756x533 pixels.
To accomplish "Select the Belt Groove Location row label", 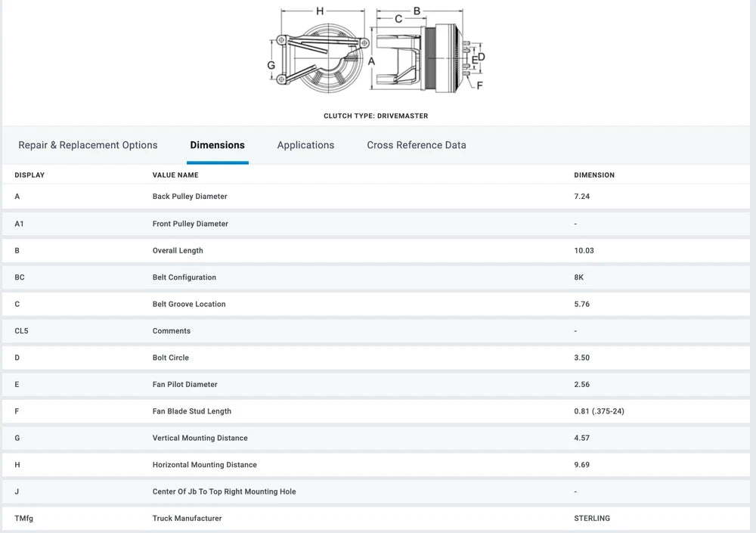I will 189,304.
